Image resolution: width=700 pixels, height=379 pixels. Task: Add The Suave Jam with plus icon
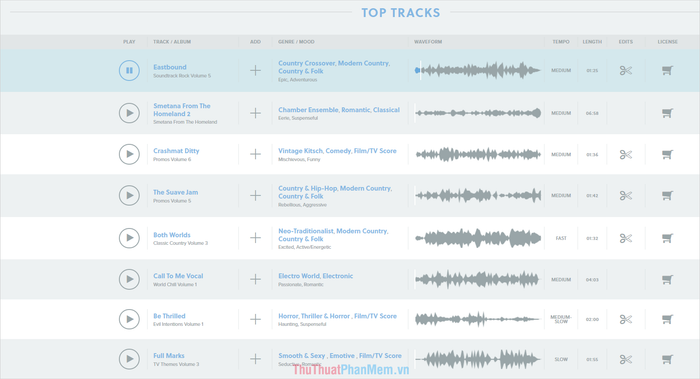[x=255, y=195]
